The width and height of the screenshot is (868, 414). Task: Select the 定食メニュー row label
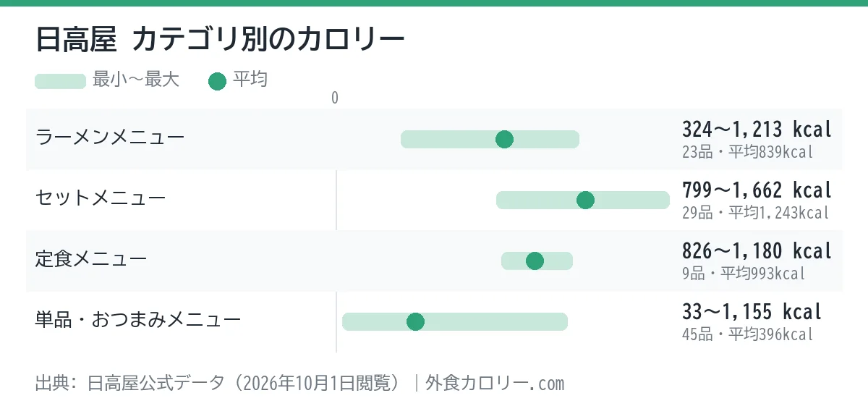91,258
